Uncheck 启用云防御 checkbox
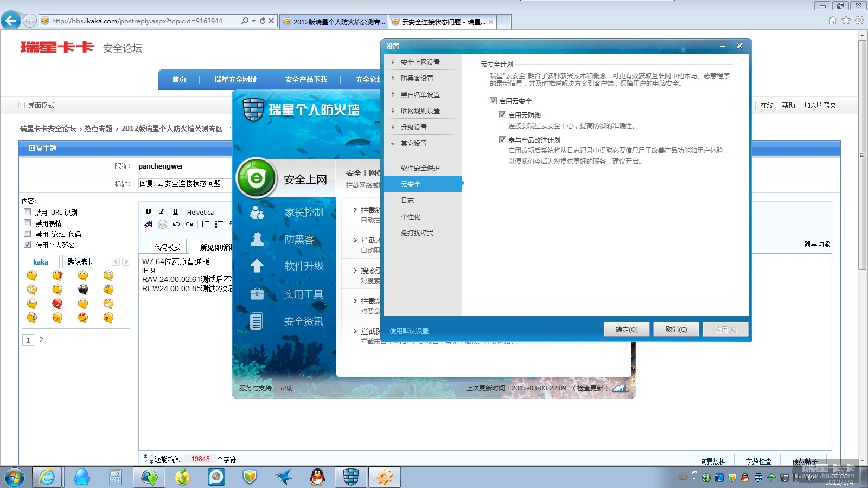Screen dimensions: 868x488 502,115
